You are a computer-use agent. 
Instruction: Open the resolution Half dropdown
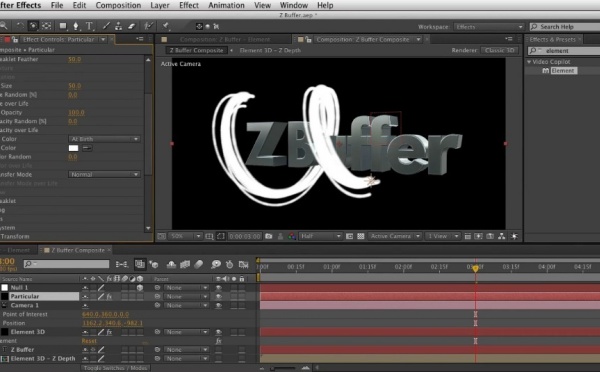[x=320, y=236]
